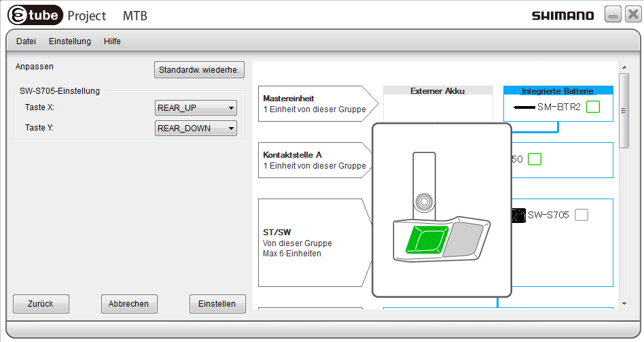Minimize the E-tube Project window
644x342 pixels.
[x=612, y=15]
